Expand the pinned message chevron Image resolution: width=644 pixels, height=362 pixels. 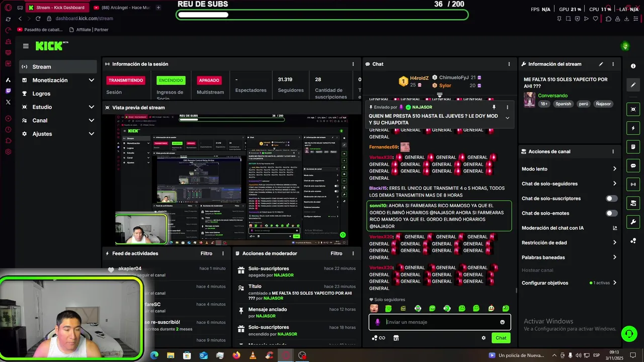pyautogui.click(x=507, y=118)
